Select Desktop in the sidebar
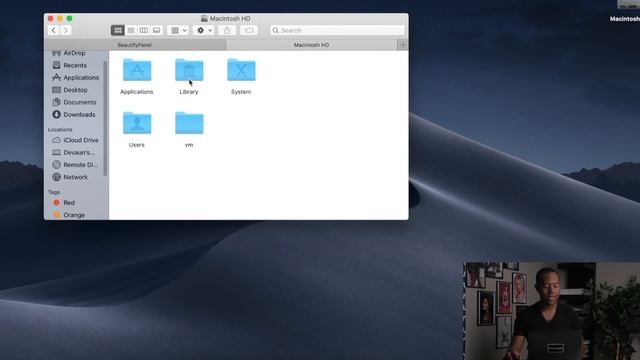The image size is (640, 360). point(75,90)
